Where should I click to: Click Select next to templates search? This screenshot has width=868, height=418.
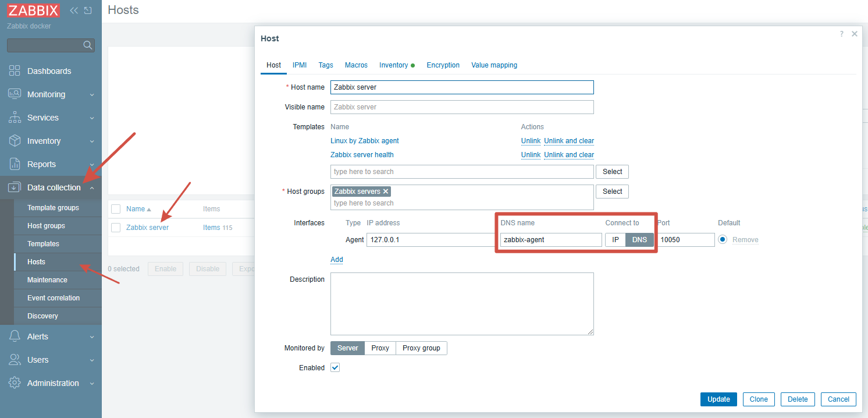point(612,172)
